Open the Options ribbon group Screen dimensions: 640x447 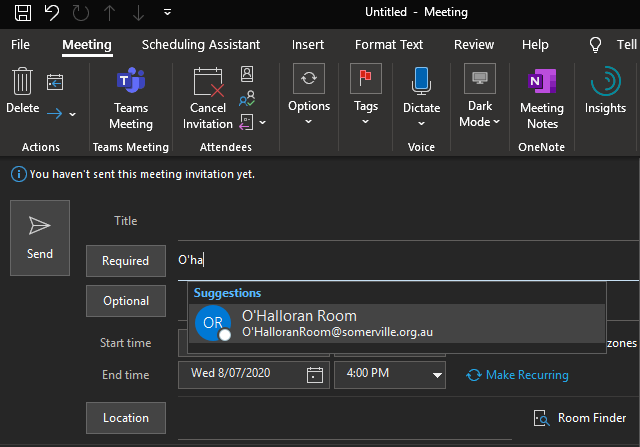pyautogui.click(x=309, y=95)
